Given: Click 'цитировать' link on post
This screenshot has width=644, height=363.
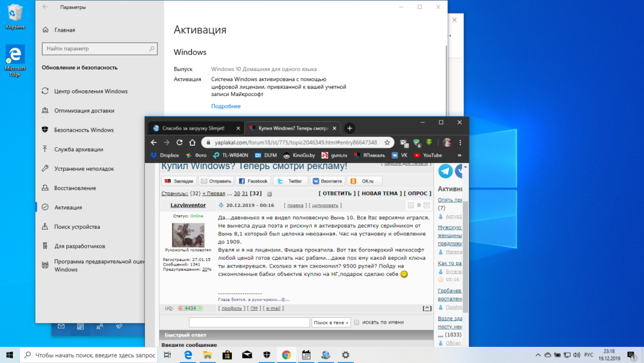Looking at the screenshot, I should 325,205.
